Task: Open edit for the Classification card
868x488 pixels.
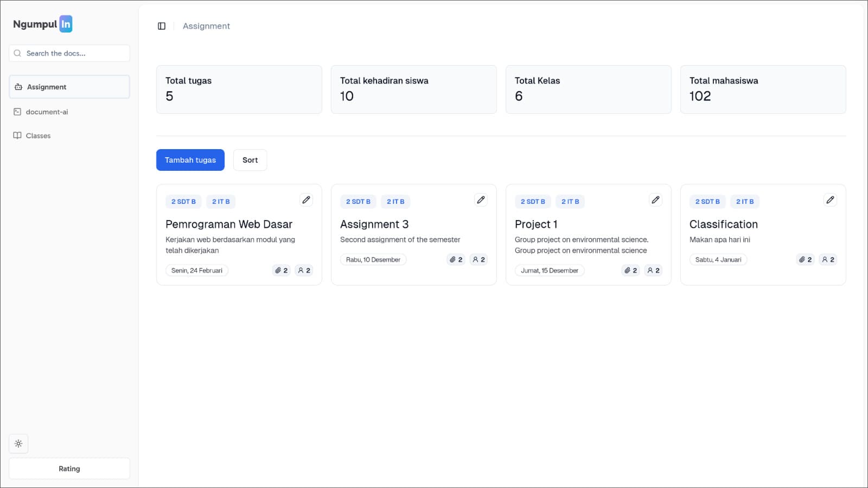Action: tap(830, 200)
